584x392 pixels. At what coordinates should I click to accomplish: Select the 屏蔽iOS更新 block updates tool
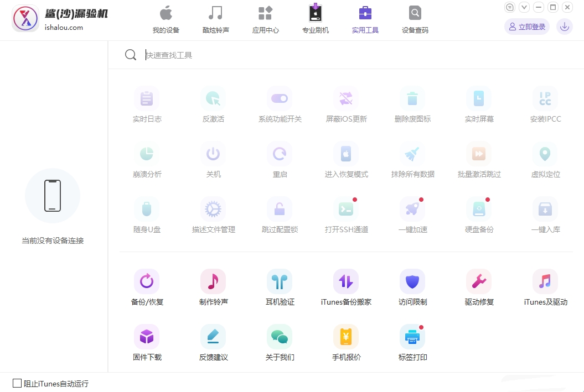pos(346,104)
